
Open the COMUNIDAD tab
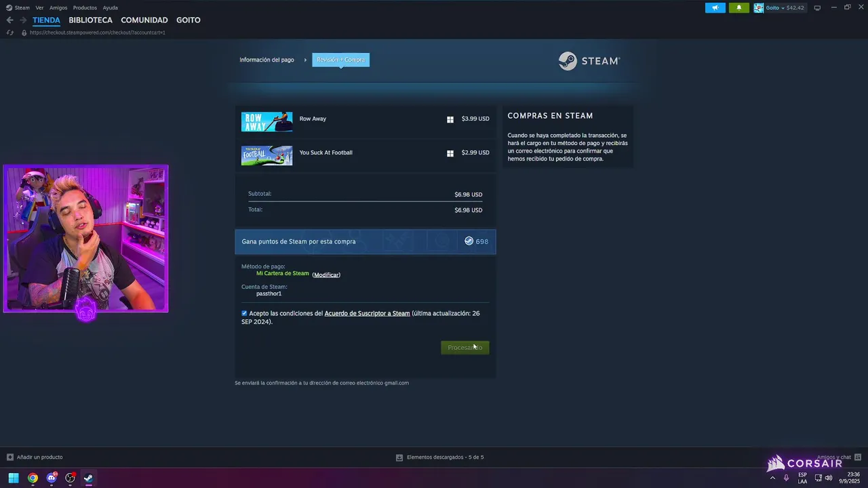point(144,20)
